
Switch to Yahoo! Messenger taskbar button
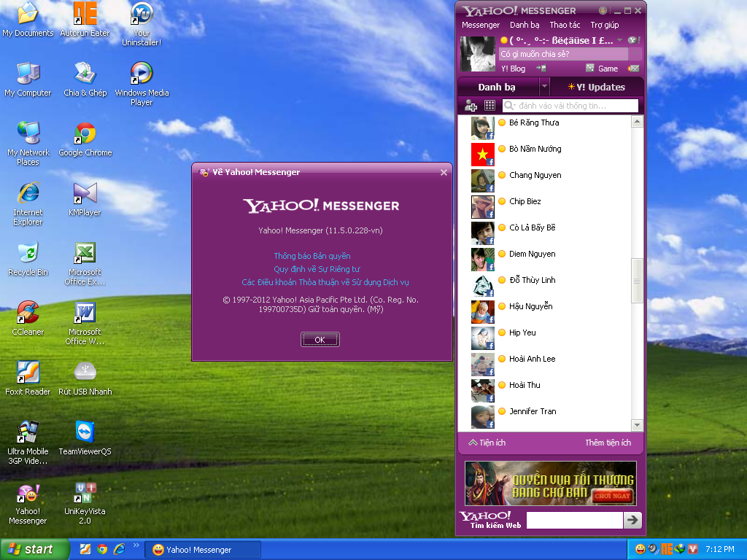coord(203,550)
